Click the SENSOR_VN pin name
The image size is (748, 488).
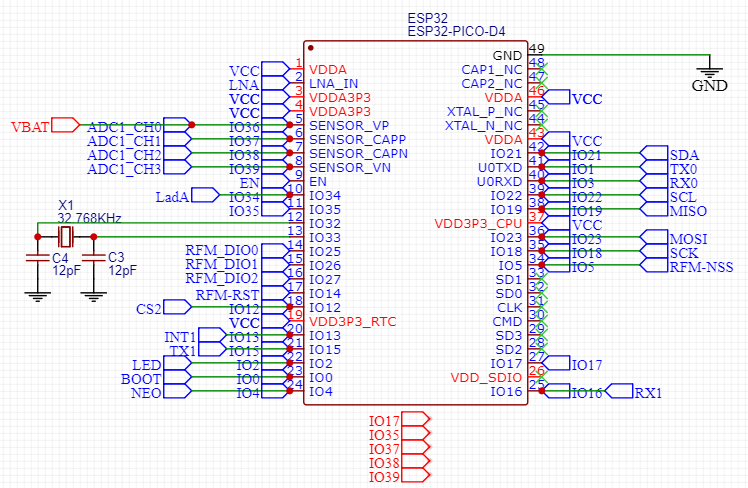[350, 167]
